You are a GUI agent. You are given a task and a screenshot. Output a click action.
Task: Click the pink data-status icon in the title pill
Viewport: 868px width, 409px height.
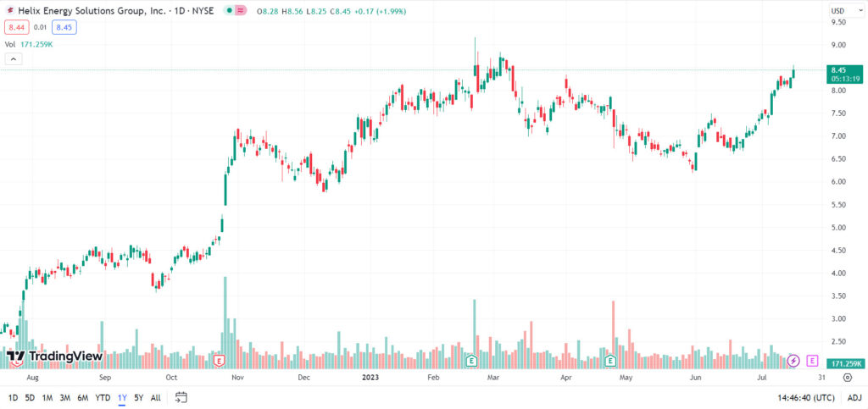[x=241, y=11]
